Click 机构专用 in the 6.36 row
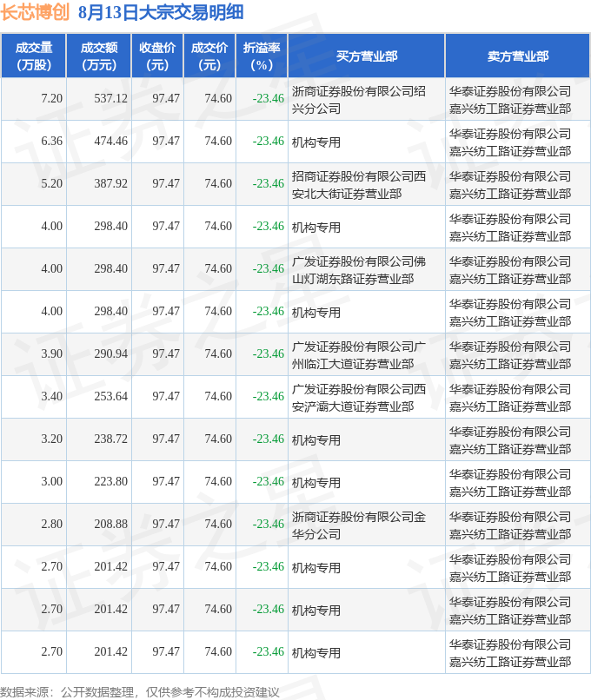Viewport: 591px width, 700px height. [316, 142]
